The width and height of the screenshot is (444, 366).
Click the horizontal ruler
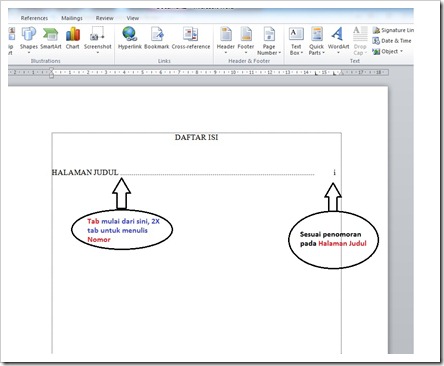[x=199, y=72]
